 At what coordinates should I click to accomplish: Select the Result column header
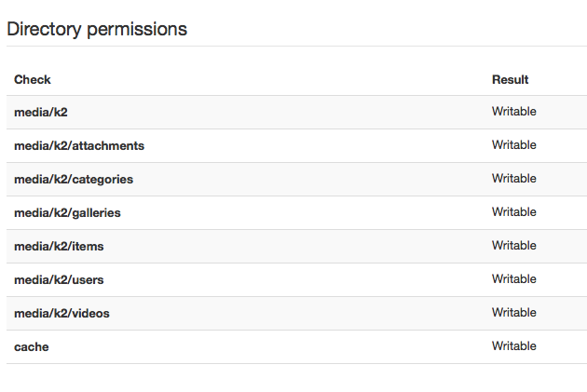[x=510, y=80]
